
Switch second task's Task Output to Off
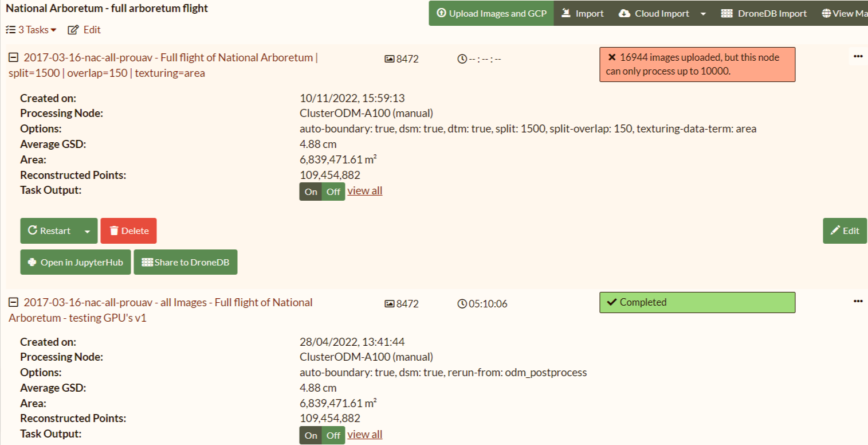333,435
